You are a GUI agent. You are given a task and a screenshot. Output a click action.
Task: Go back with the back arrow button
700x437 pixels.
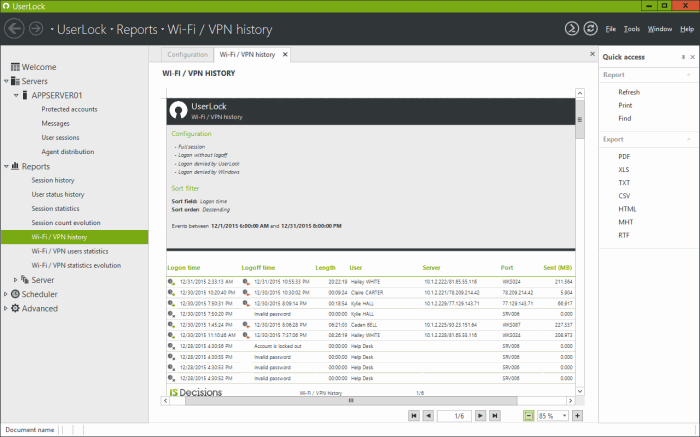tap(14, 29)
